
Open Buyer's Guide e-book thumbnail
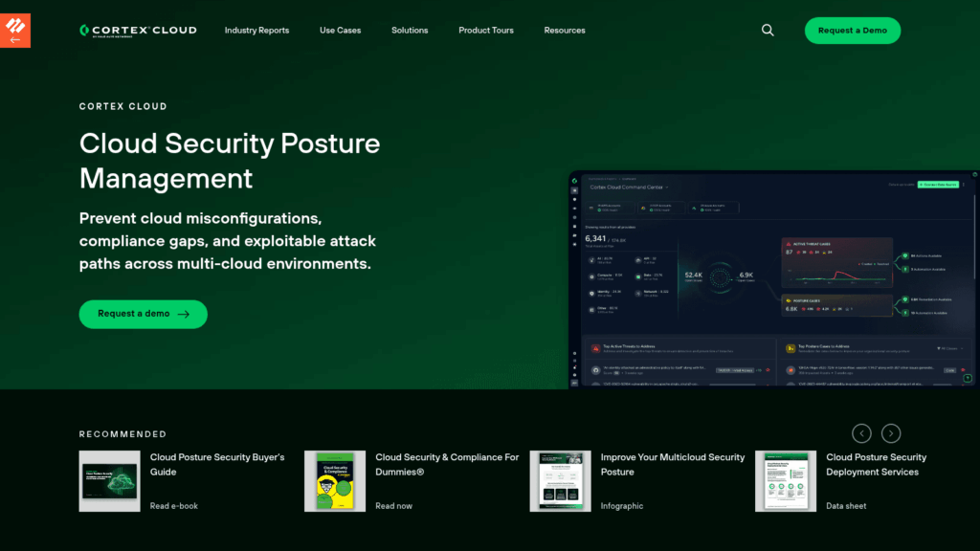109,481
